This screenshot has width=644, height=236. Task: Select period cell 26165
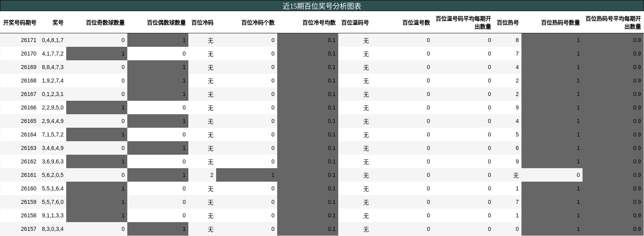29,121
